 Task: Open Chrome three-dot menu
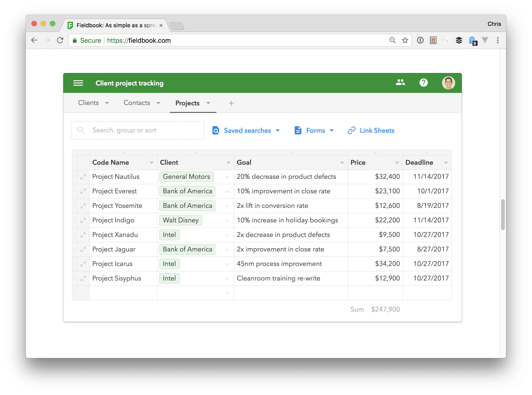(x=498, y=40)
